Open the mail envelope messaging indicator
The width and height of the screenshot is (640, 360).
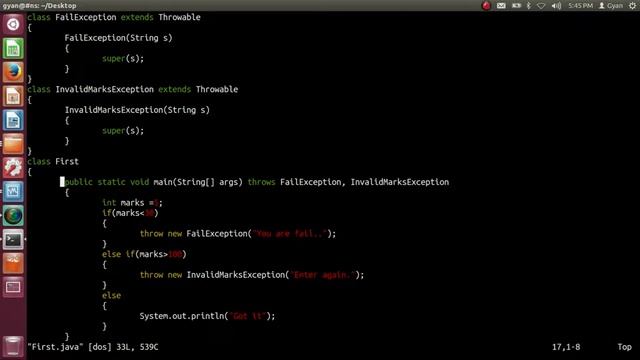(501, 6)
